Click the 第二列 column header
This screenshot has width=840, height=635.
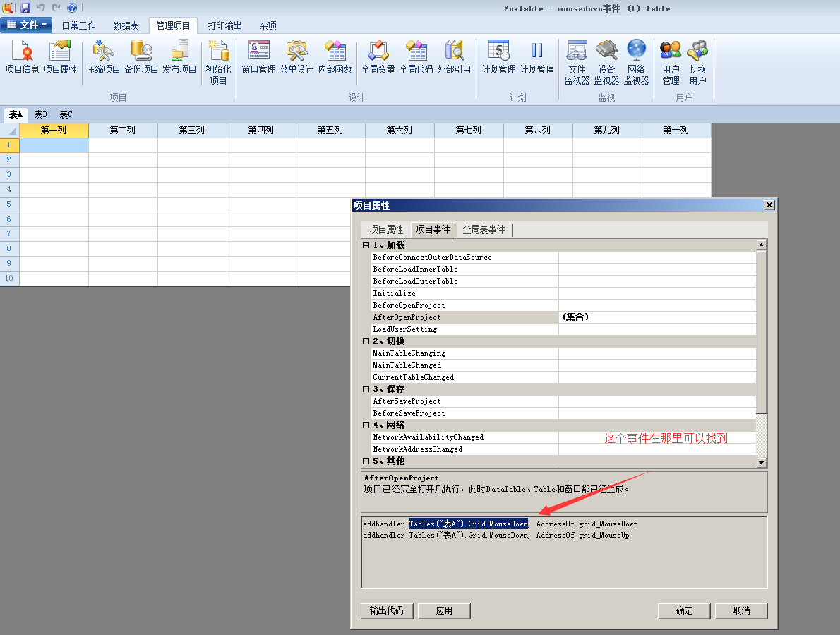tap(124, 131)
